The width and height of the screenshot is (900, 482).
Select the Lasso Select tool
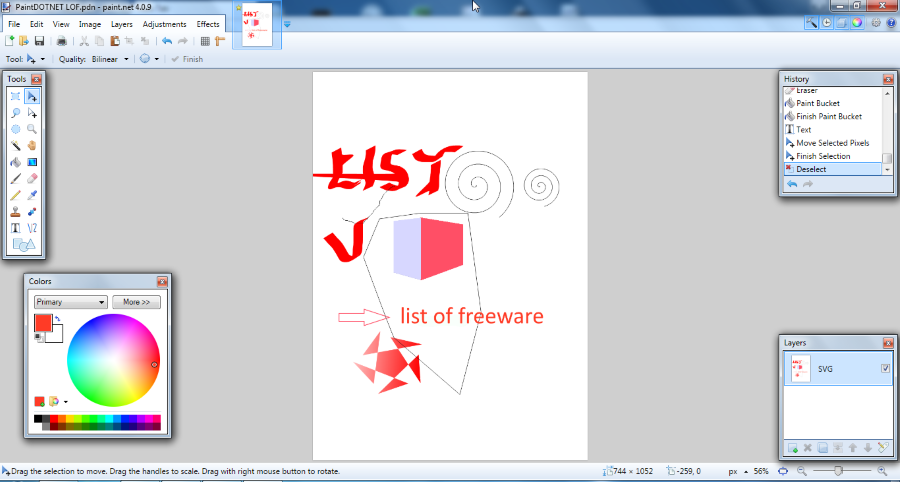(x=15, y=113)
